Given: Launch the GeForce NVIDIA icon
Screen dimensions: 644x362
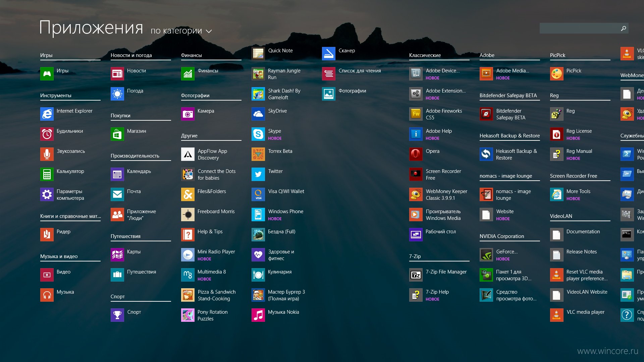Looking at the screenshot, I should pos(486,255).
